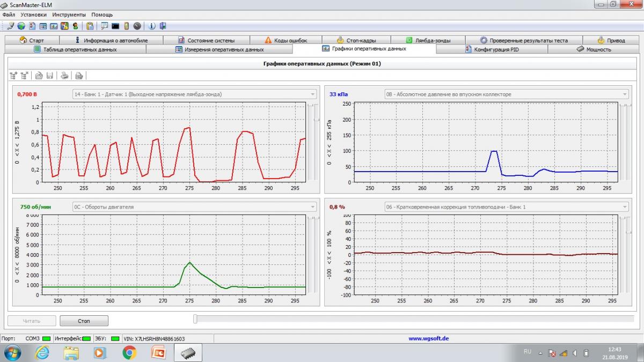Open the Лямбда-зонды tab
This screenshot has height=362, width=644.
(x=428, y=40)
